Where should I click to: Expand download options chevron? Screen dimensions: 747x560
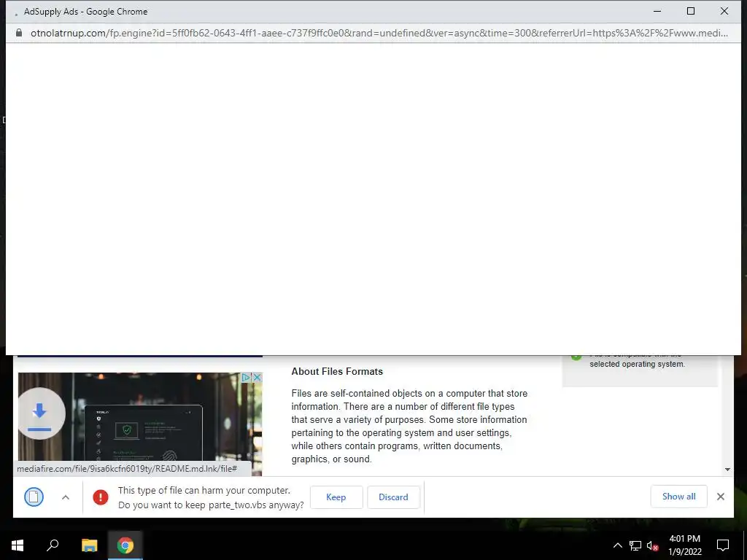point(66,497)
